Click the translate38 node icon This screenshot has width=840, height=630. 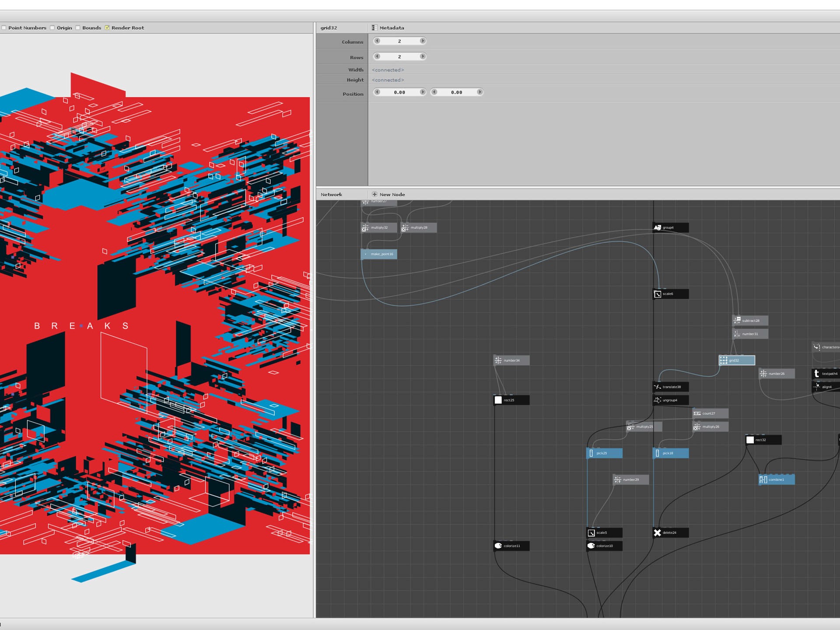pos(657,387)
